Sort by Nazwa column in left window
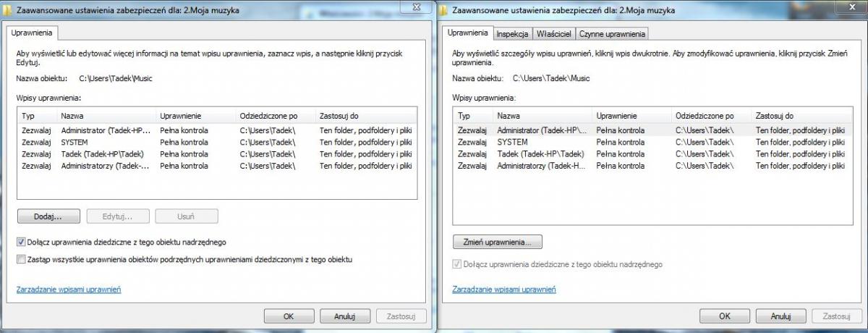The width and height of the screenshot is (868, 333). [x=106, y=116]
